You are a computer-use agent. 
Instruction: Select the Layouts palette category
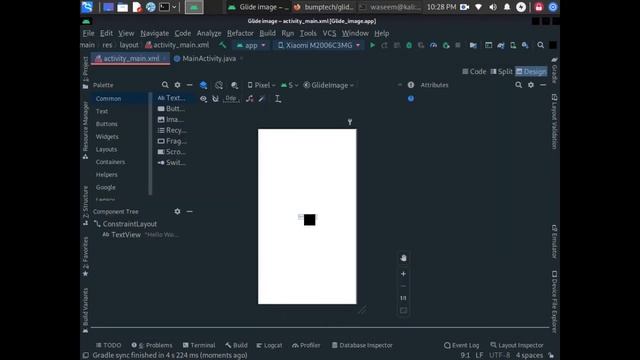pos(106,149)
